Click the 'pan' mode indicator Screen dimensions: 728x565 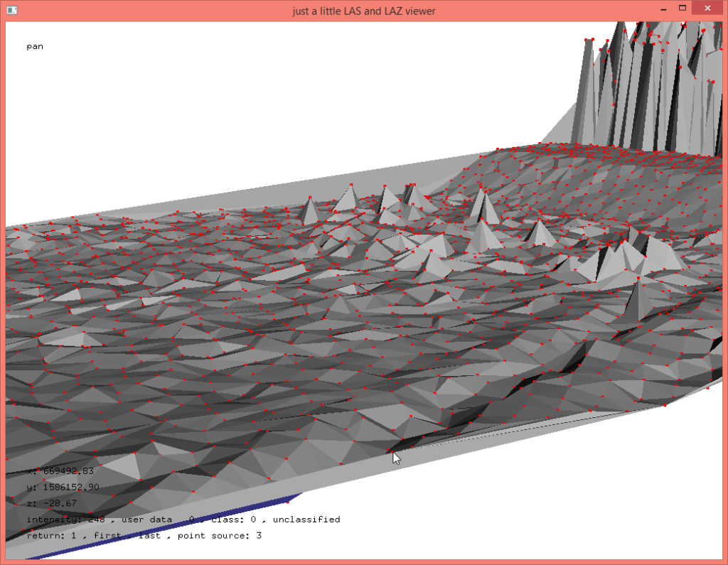34,46
